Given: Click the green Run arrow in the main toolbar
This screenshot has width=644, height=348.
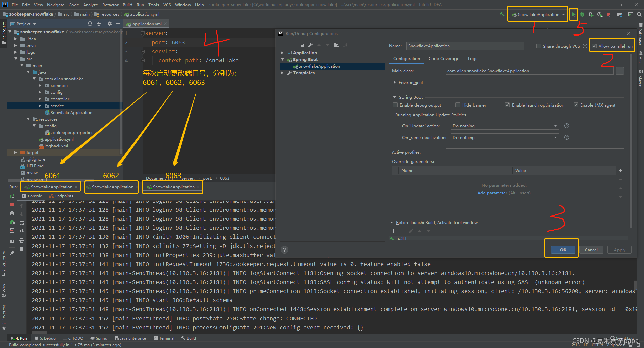Looking at the screenshot, I should pos(574,14).
